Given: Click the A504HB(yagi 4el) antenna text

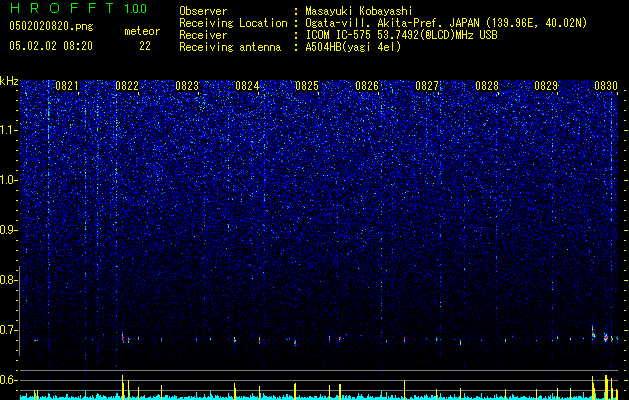Looking at the screenshot, I should [353, 47].
